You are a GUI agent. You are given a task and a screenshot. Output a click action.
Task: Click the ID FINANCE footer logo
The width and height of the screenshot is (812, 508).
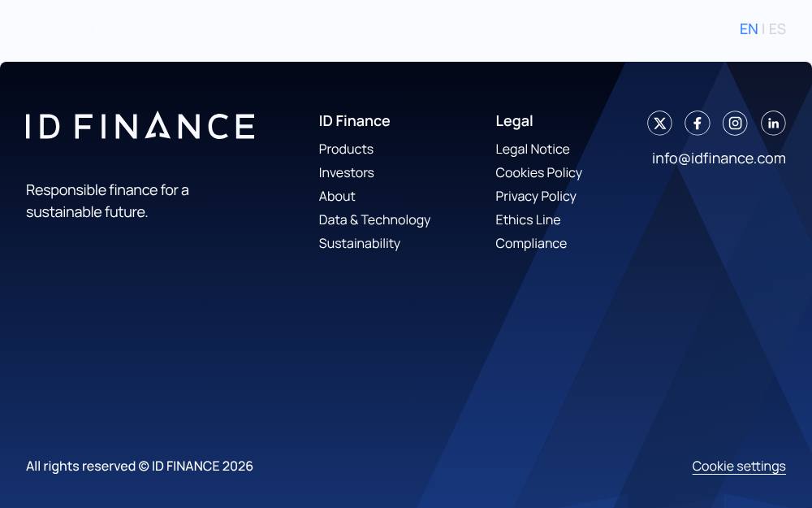click(x=140, y=125)
